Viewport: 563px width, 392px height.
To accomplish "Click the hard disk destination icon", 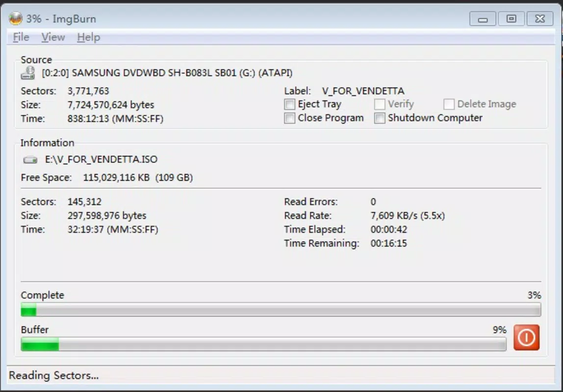I will pyautogui.click(x=30, y=160).
